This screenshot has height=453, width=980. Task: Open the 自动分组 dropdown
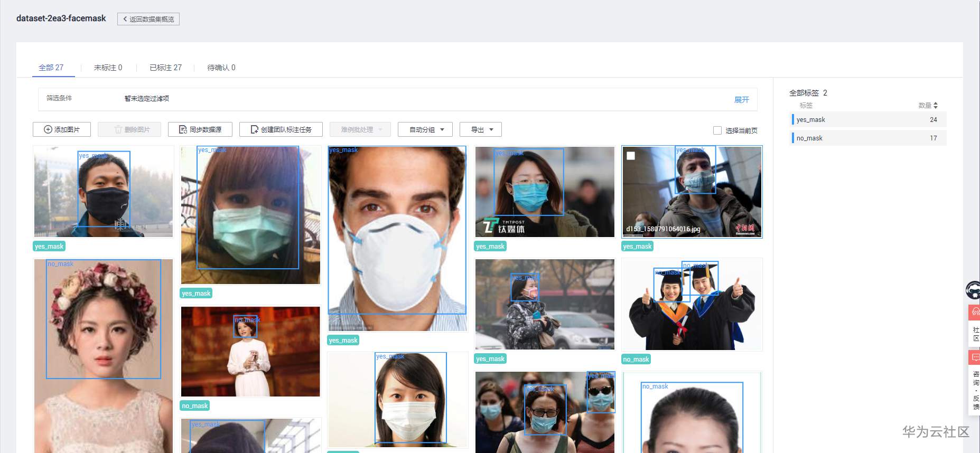[x=425, y=129]
